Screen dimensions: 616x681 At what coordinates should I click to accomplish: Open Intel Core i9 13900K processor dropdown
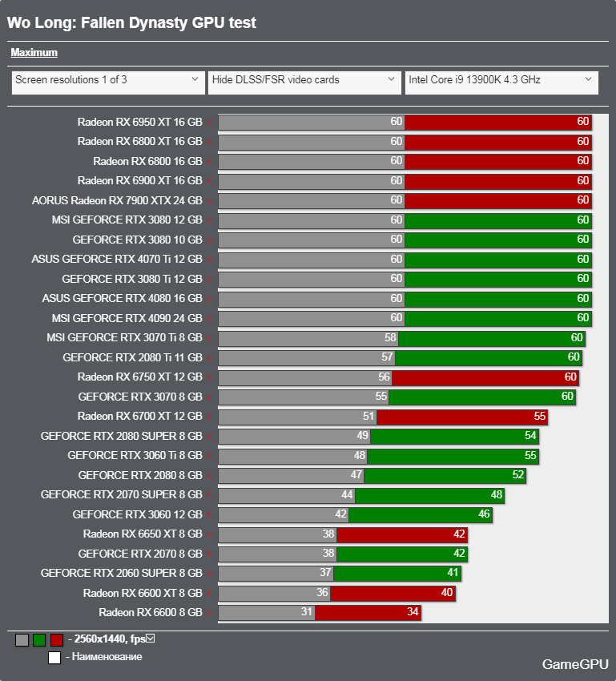501,83
